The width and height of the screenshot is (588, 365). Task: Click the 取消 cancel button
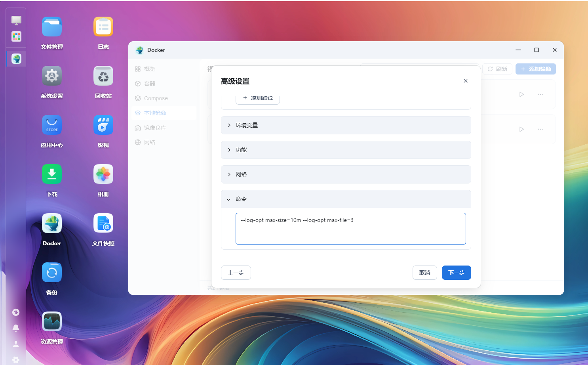(424, 273)
